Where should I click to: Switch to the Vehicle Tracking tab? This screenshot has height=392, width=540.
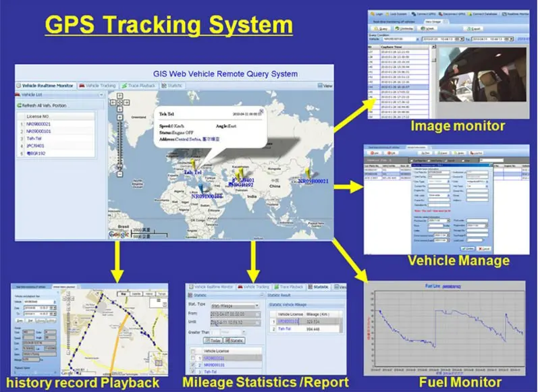point(97,86)
